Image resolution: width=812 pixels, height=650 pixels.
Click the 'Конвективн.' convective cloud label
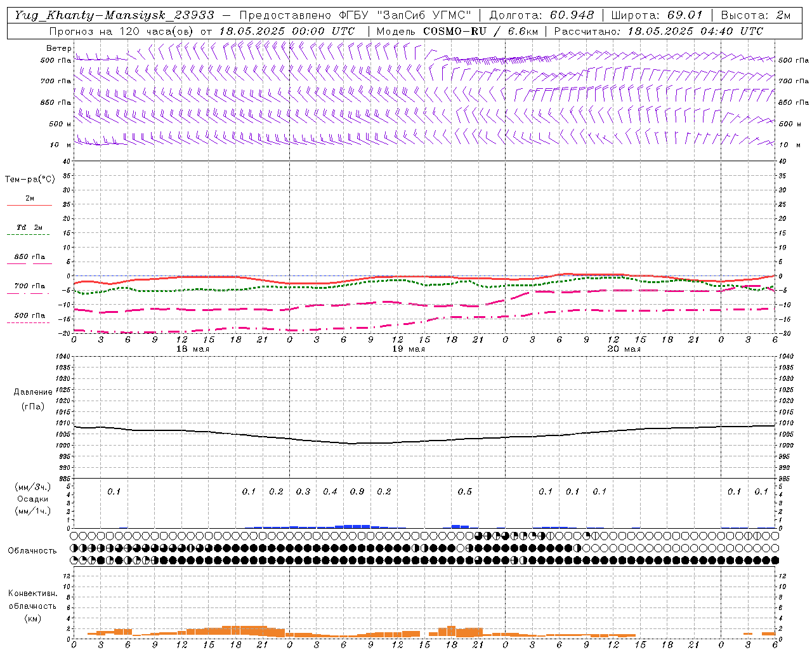[x=32, y=594]
